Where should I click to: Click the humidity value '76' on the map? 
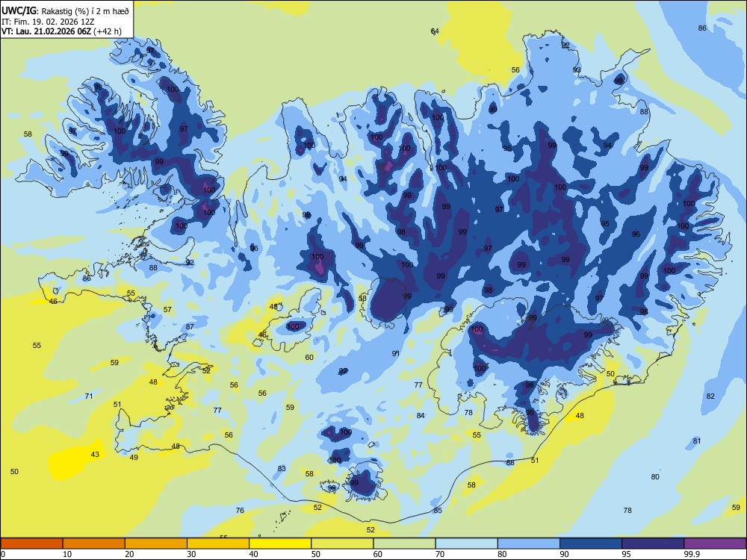point(240,511)
